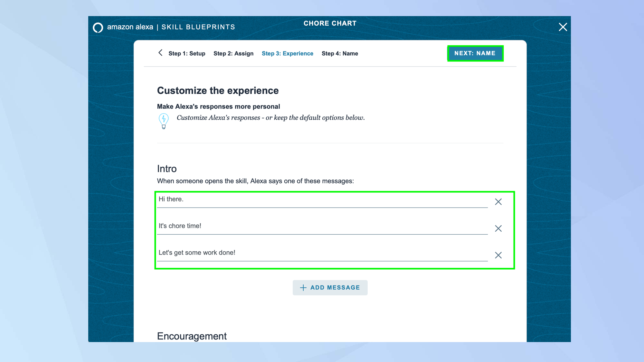The height and width of the screenshot is (362, 644).
Task: Click the plus icon in Add Message
Action: coord(303,288)
